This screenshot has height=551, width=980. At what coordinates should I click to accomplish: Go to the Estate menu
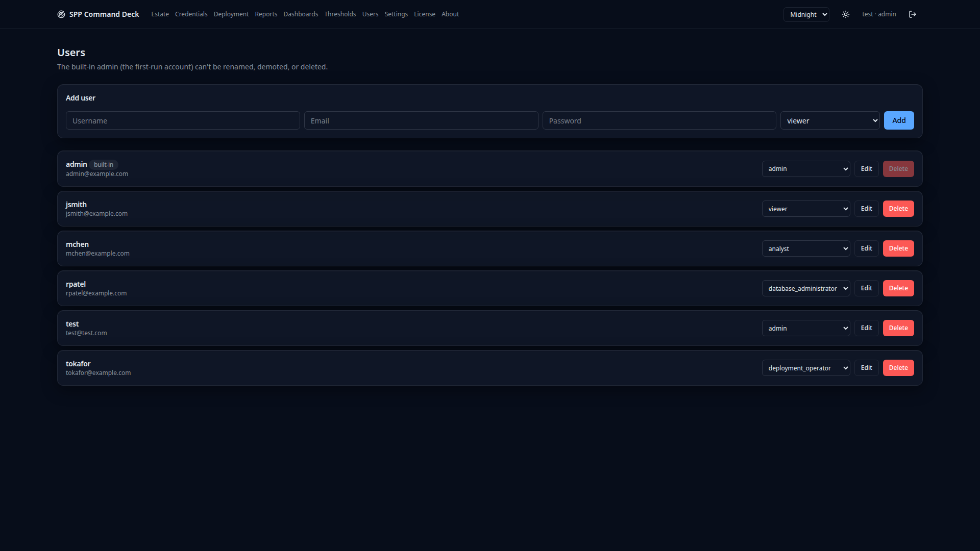point(160,14)
